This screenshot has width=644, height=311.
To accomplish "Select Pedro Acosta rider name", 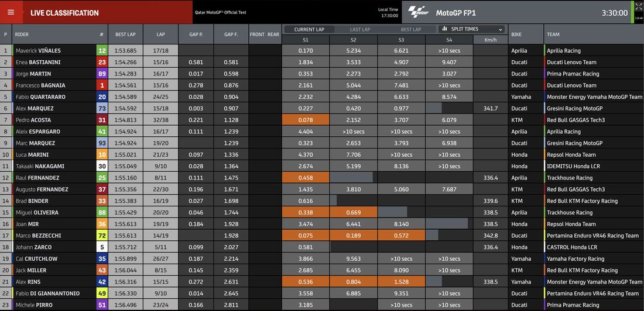I will 33,120.
